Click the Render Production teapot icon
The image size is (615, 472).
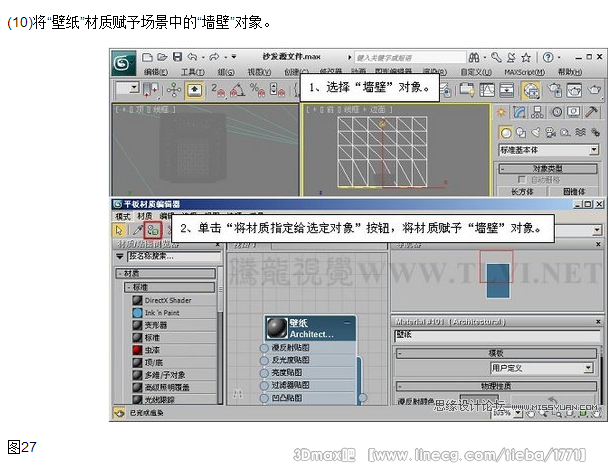tap(594, 90)
